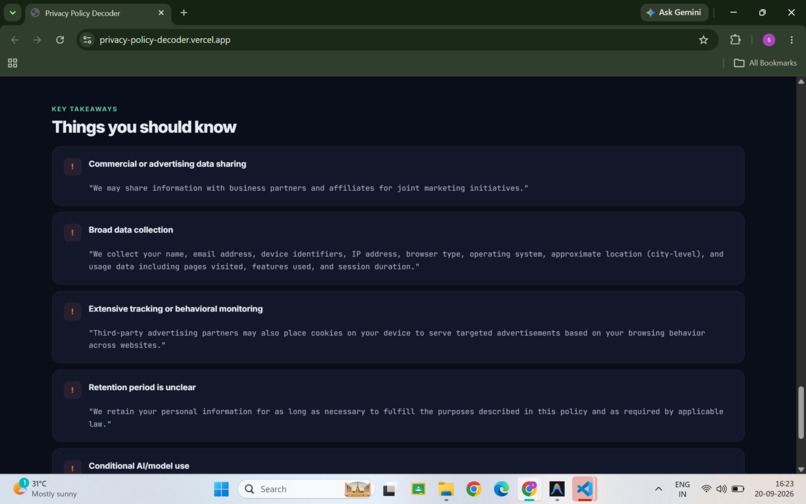
Task: Bookmark this page with the star
Action: (703, 40)
